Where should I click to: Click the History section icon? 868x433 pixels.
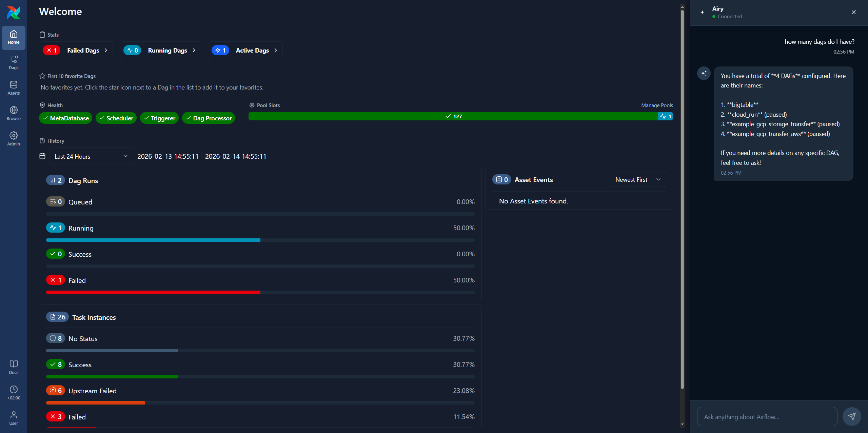click(x=42, y=141)
